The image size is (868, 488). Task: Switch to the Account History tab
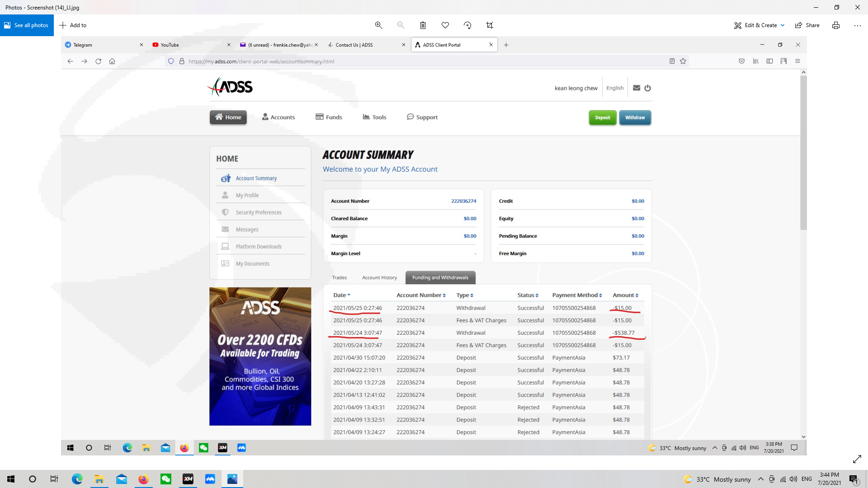[379, 278]
